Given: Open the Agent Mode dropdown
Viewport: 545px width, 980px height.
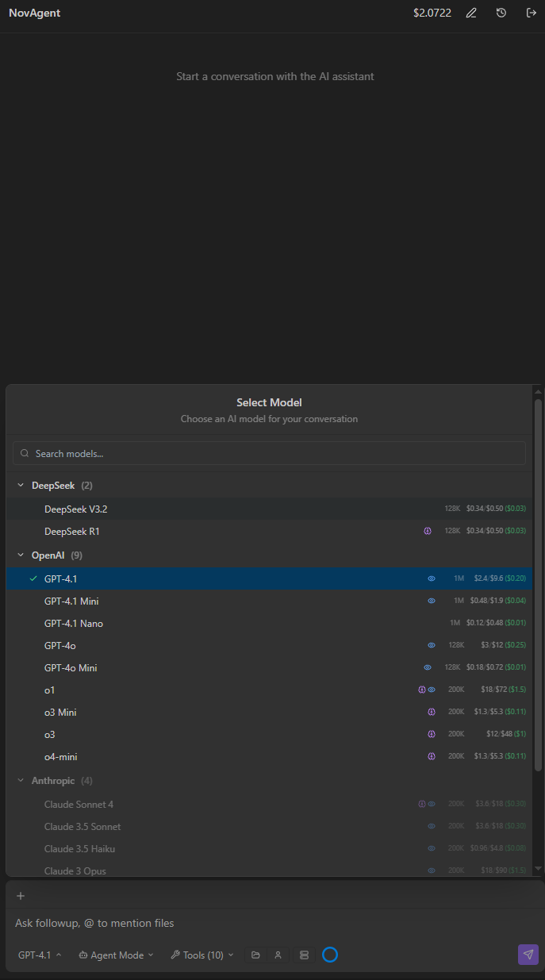Looking at the screenshot, I should tap(117, 955).
